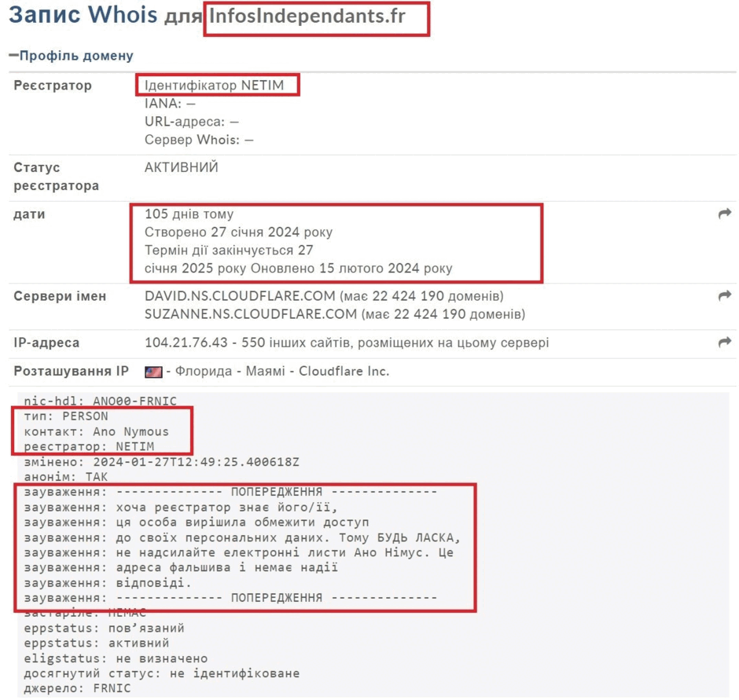739x700 pixels.
Task: Click the share arrow in the дати row
Action: click(x=724, y=214)
